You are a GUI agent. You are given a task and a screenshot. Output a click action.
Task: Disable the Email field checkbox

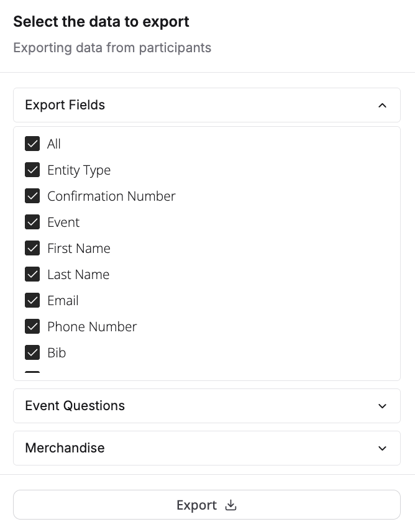point(32,301)
